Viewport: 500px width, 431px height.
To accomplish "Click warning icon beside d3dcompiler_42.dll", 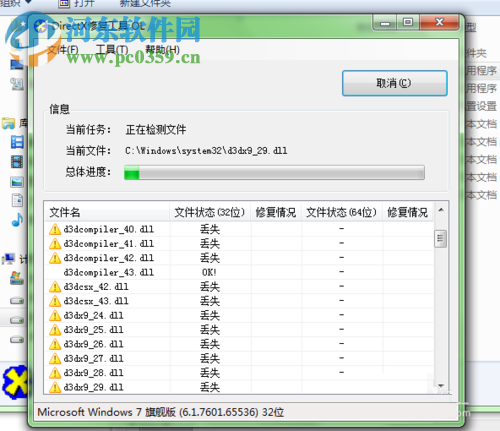I will pyautogui.click(x=55, y=258).
